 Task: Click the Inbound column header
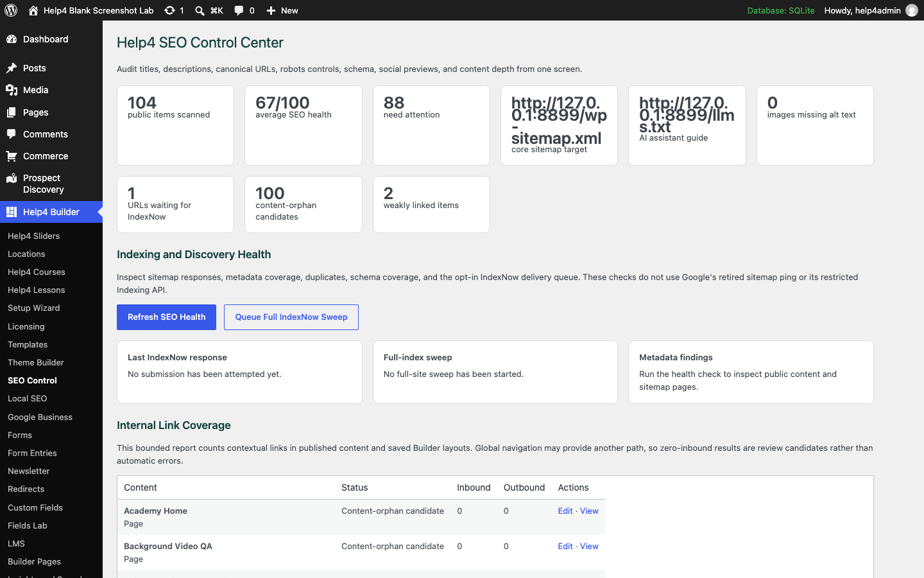(474, 488)
